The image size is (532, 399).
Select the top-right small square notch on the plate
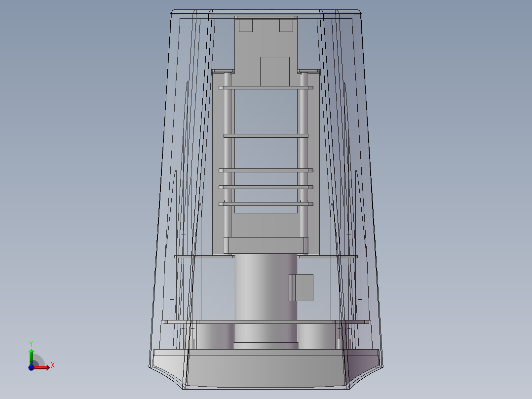pyautogui.click(x=286, y=26)
